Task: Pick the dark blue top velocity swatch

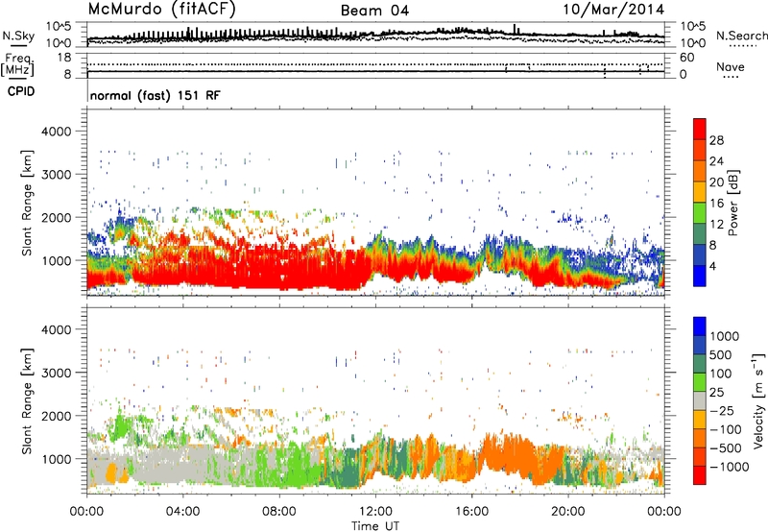Action: [700, 326]
